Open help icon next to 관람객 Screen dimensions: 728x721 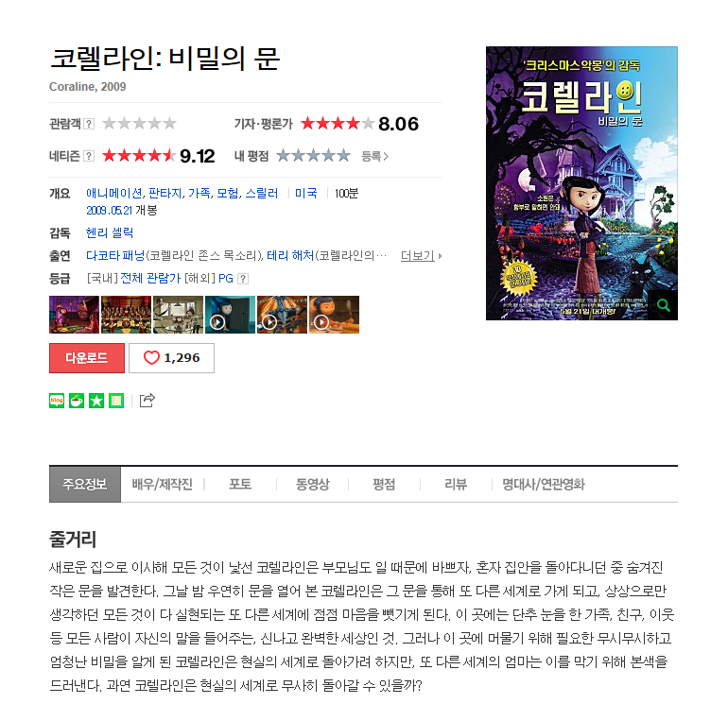pos(89,124)
